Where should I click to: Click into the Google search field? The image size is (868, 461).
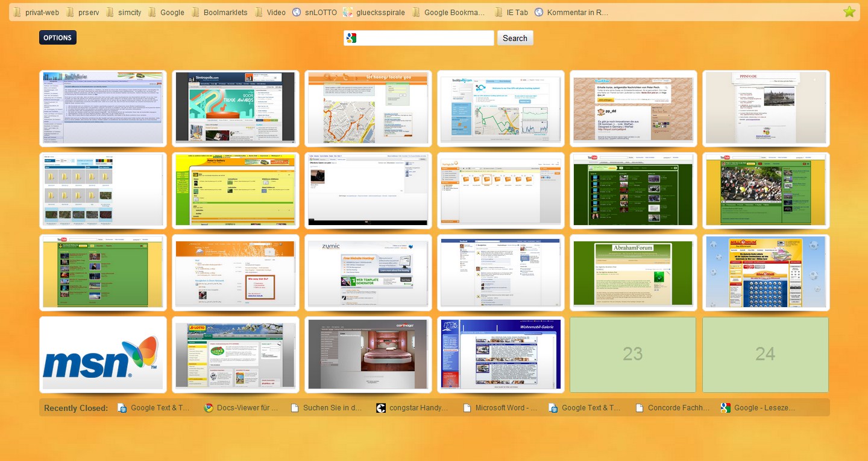[426, 38]
